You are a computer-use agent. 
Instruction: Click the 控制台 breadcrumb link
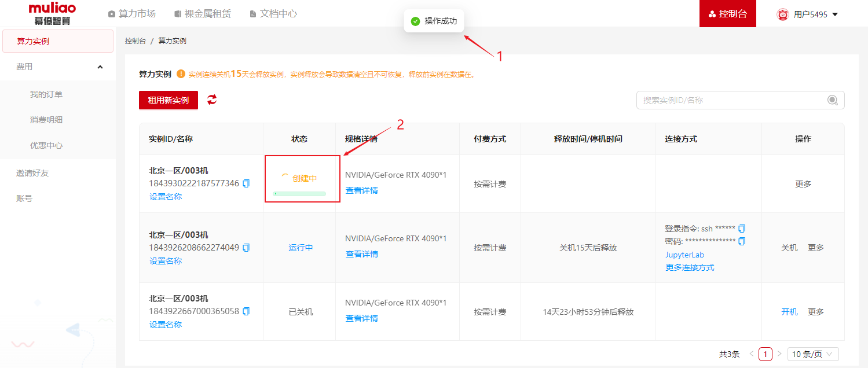tap(135, 41)
